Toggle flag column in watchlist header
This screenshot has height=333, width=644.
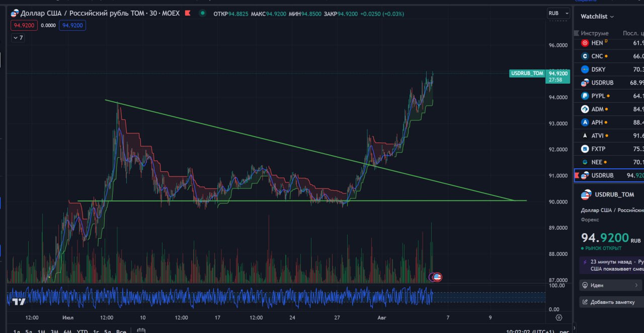[577, 33]
